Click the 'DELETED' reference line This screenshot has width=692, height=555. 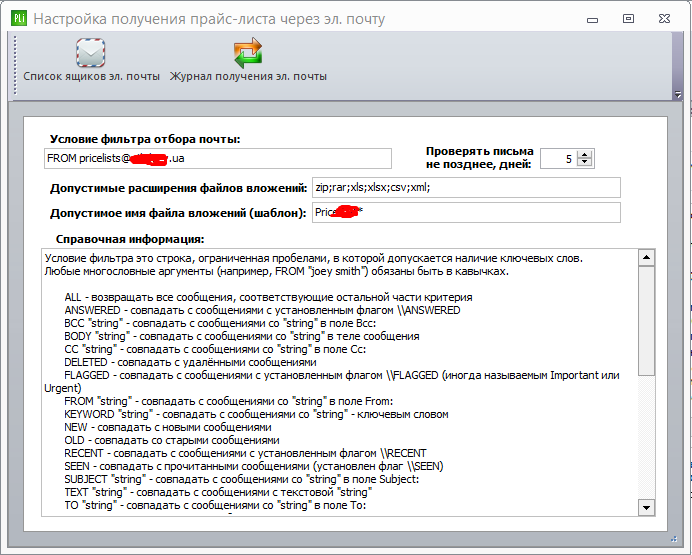190,363
